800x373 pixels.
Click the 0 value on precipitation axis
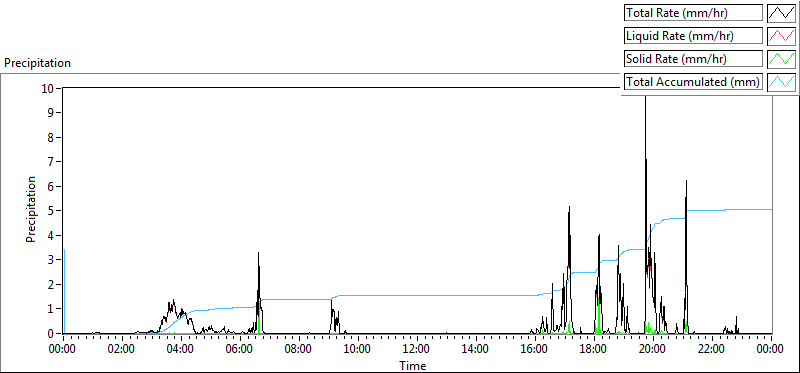(52, 334)
